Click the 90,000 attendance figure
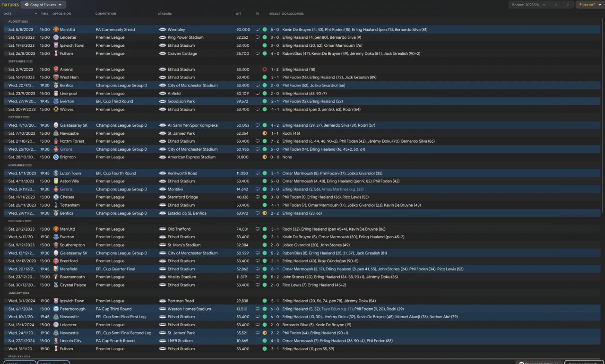The height and width of the screenshot is (364, 605). pyautogui.click(x=243, y=30)
